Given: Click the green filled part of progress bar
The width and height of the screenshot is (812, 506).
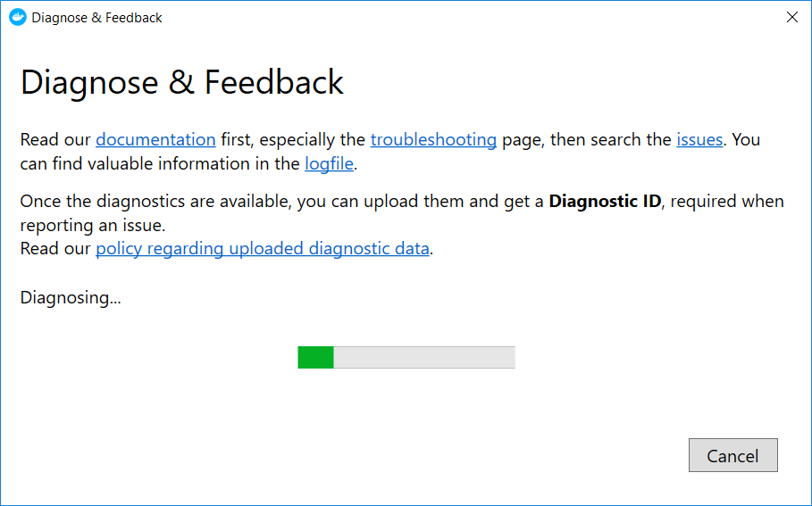Looking at the screenshot, I should pyautogui.click(x=315, y=358).
